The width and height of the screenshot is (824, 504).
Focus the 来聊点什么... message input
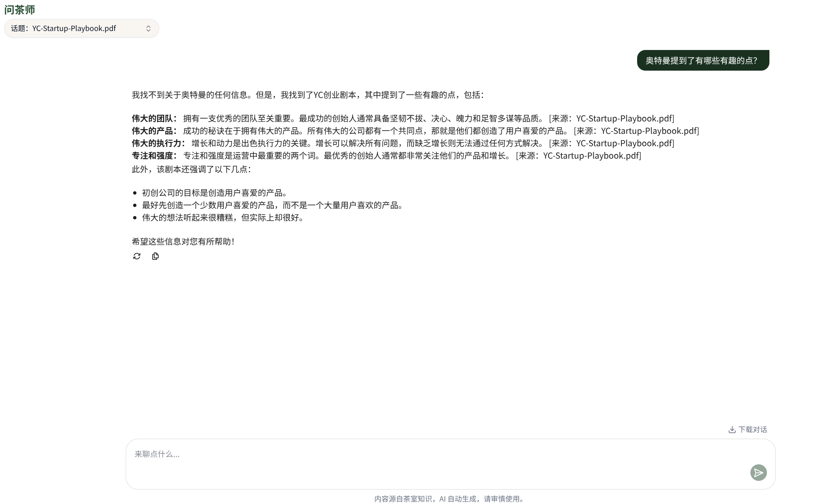point(450,464)
